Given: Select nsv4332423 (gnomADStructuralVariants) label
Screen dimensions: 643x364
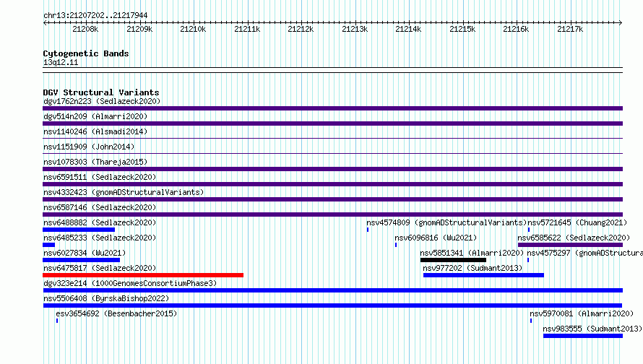Looking at the screenshot, I should coord(124,192).
